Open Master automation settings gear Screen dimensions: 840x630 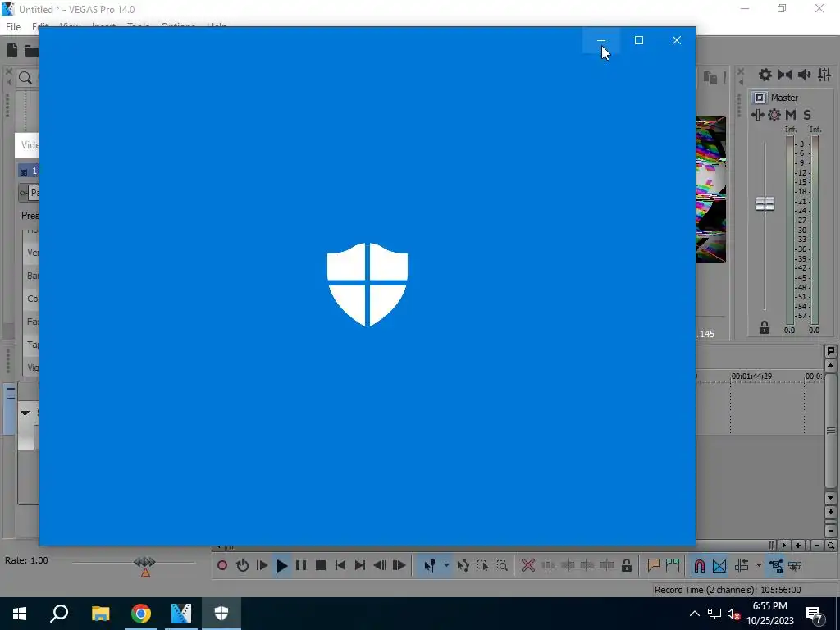point(774,115)
